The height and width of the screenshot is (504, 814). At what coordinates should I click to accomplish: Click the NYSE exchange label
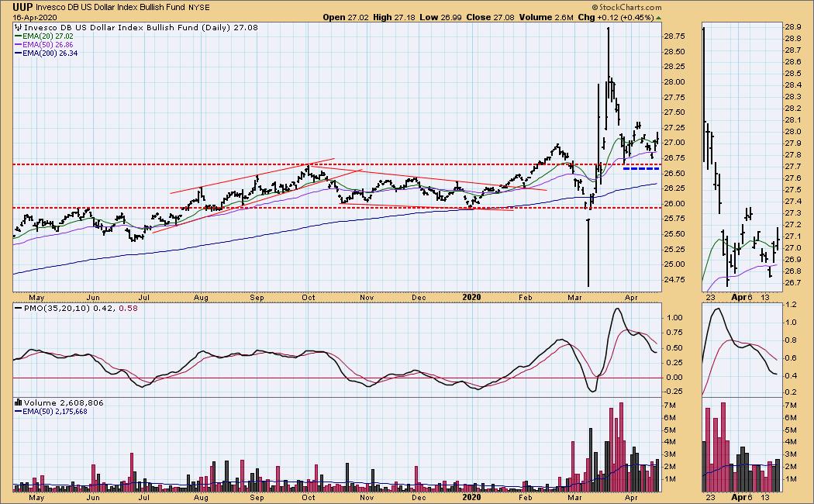coord(201,8)
